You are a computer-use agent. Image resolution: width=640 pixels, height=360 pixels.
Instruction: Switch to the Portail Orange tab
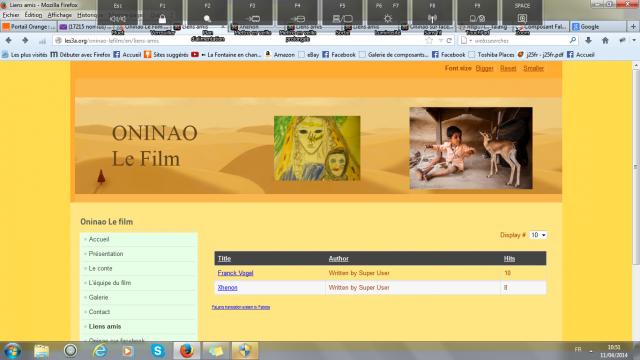(x=29, y=27)
